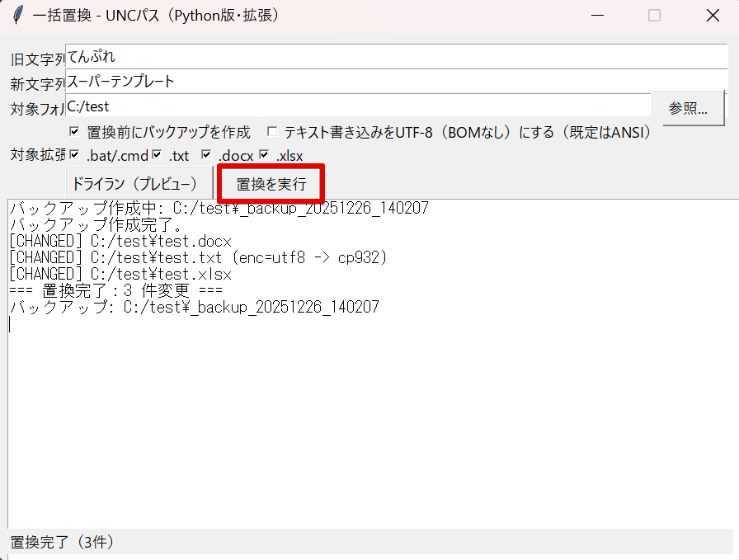Toggle 置換前にバックアップを作成 checkbox
739x560 pixels.
tap(75, 132)
